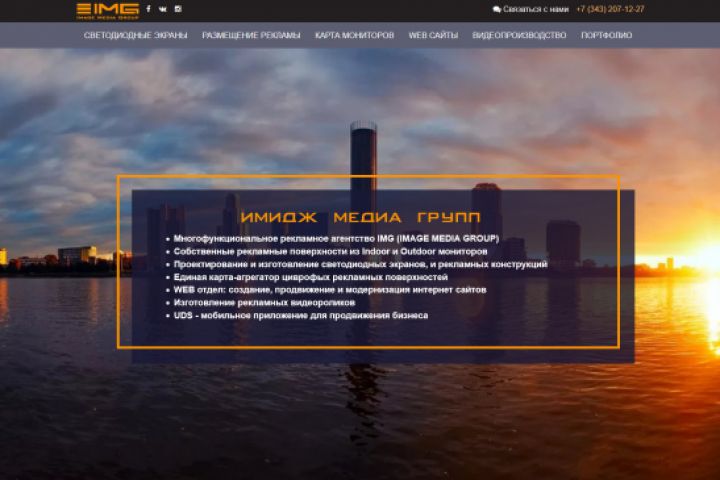Open the Размещение рекламы menu item

(x=251, y=35)
